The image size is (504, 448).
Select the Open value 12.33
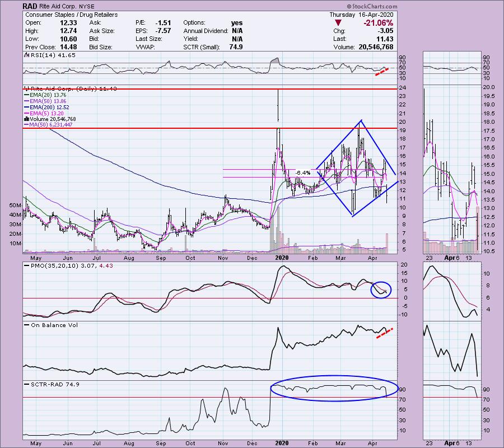(x=68, y=23)
